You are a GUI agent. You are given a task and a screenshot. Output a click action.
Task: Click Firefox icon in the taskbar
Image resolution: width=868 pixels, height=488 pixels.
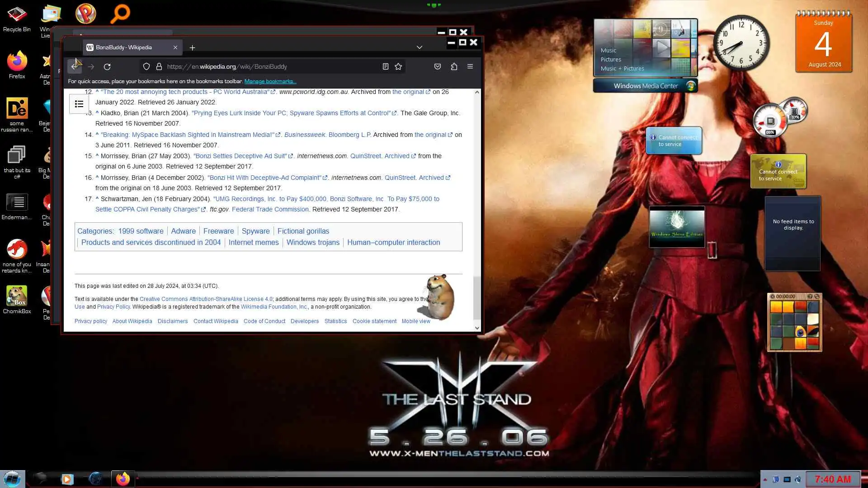pyautogui.click(x=123, y=479)
